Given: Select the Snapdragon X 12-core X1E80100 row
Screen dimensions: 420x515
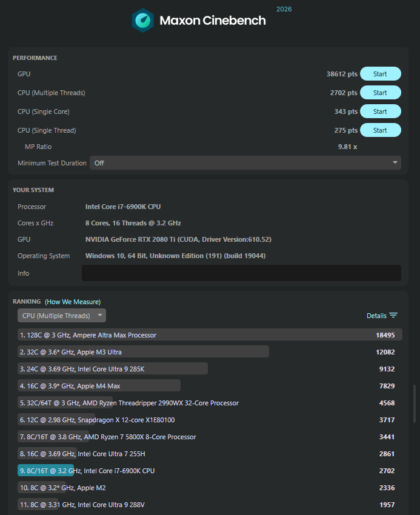Looking at the screenshot, I should click(x=210, y=420).
